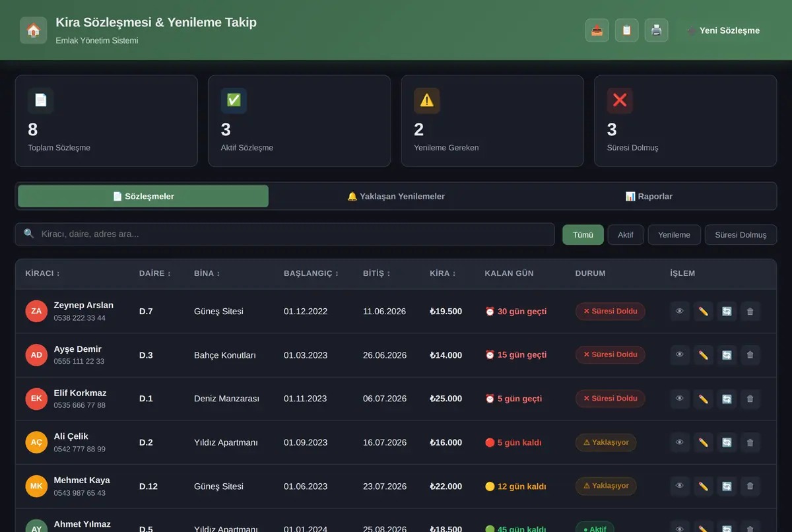Switch to Yaklaşan Yenilemeler tab
This screenshot has height=532, width=792.
[x=396, y=196]
